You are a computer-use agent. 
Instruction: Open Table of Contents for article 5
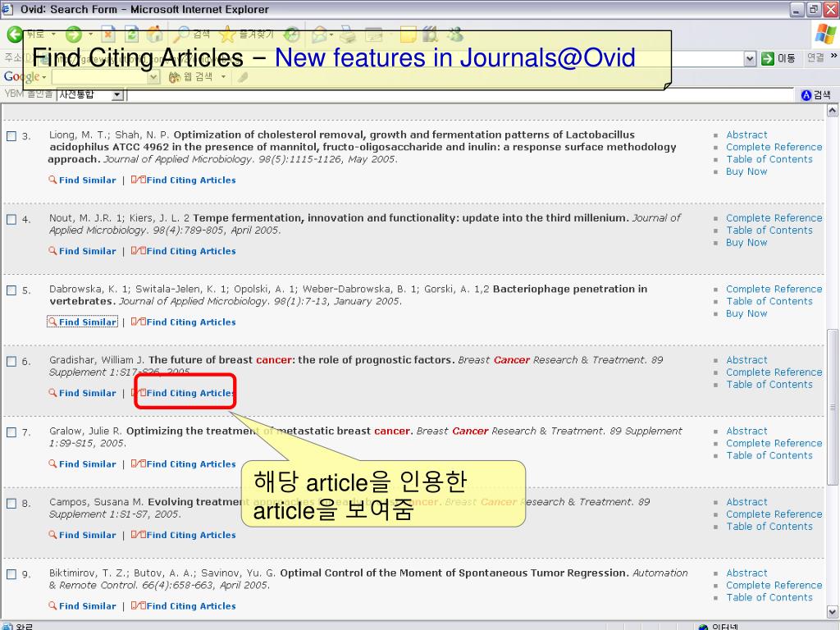point(769,301)
